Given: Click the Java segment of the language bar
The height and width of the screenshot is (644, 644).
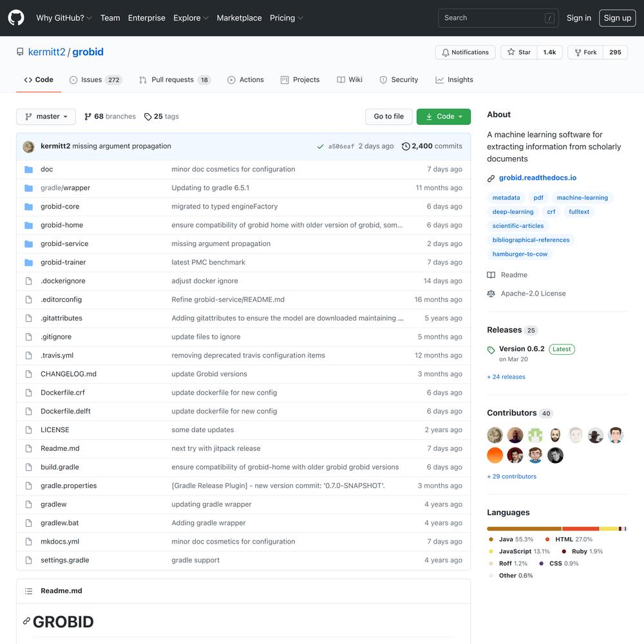Looking at the screenshot, I should tap(524, 529).
